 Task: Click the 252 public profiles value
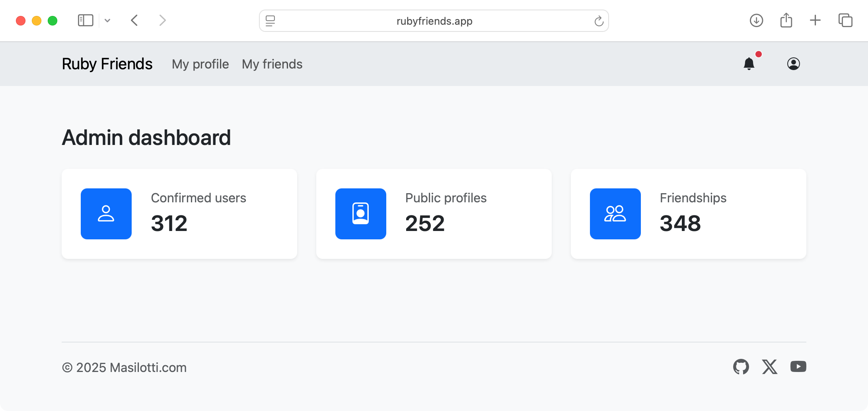(425, 223)
